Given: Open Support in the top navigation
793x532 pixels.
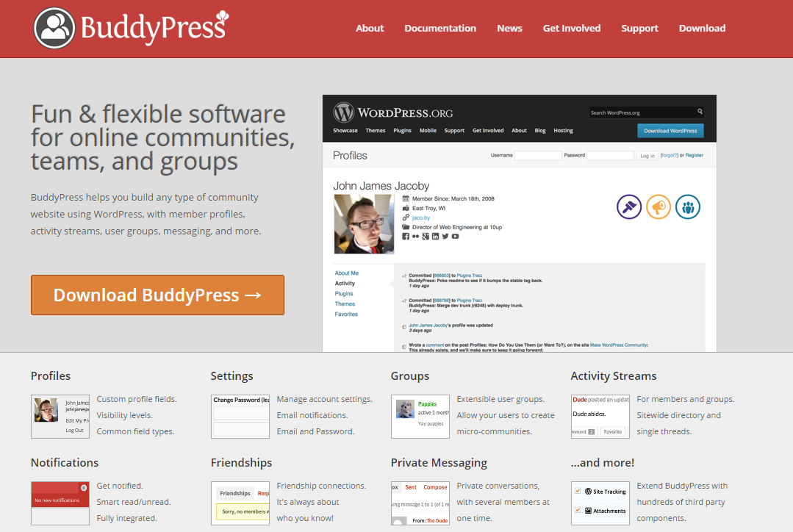Looking at the screenshot, I should click(x=639, y=29).
